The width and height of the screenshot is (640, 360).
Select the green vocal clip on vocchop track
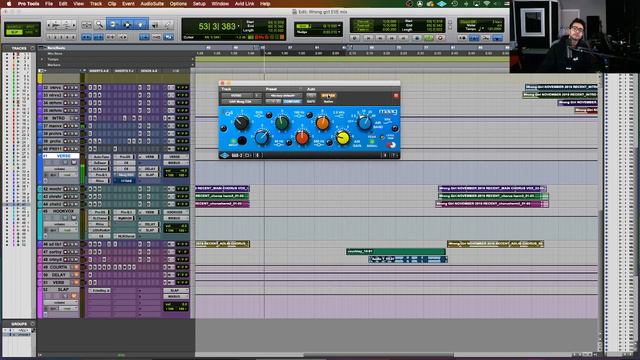396,251
